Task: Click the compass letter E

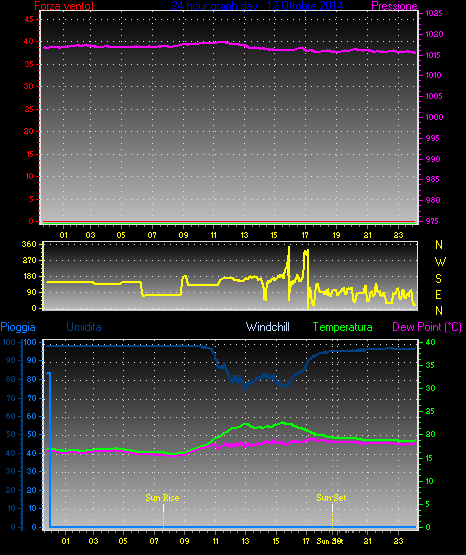Action: 438,294
